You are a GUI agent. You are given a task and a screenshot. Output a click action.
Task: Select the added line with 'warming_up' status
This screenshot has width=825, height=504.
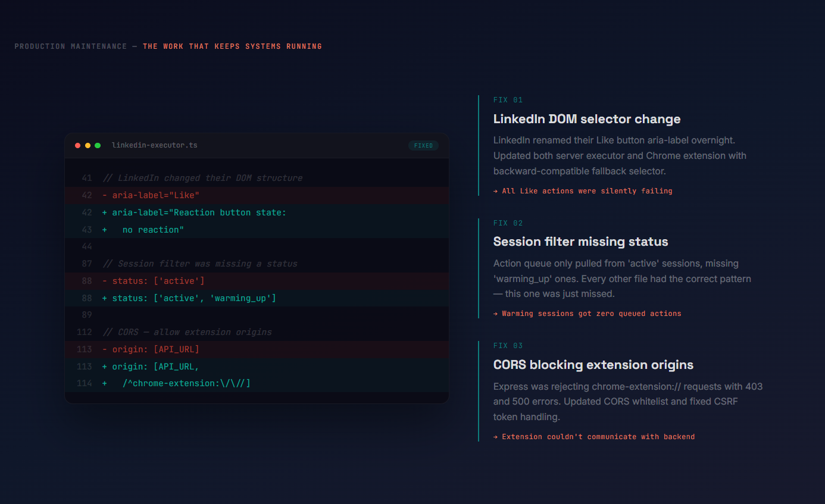tap(189, 298)
